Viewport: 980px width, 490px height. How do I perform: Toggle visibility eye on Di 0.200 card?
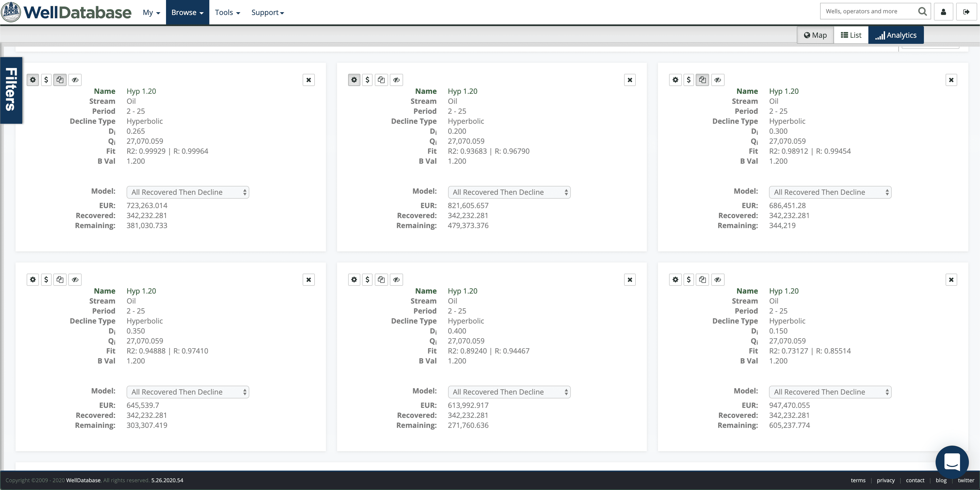(x=396, y=80)
